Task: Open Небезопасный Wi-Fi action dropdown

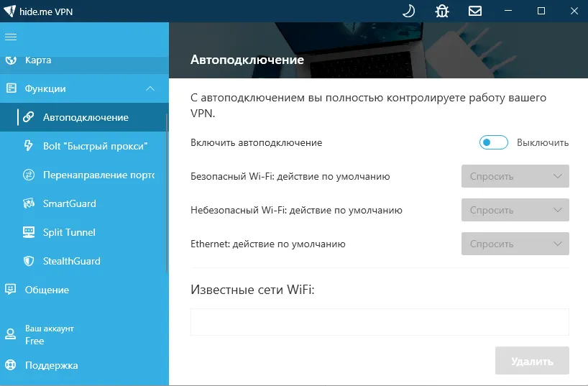Action: (515, 210)
